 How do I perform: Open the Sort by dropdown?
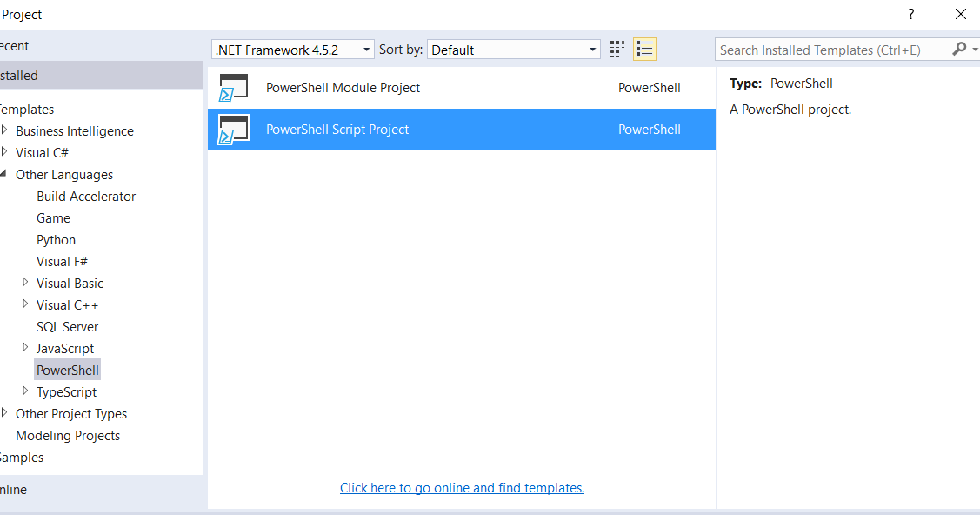pos(592,50)
